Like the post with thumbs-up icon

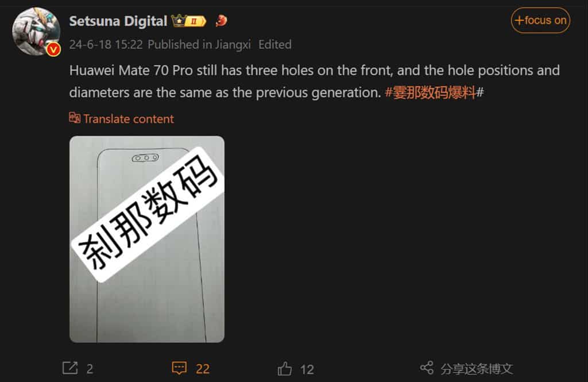(x=285, y=368)
